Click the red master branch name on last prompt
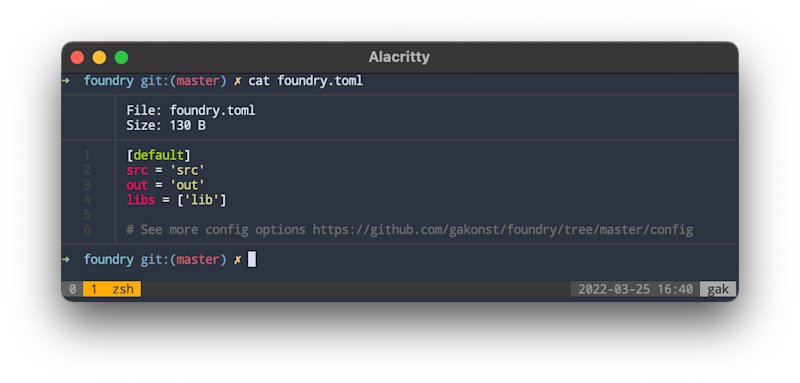 click(x=198, y=259)
